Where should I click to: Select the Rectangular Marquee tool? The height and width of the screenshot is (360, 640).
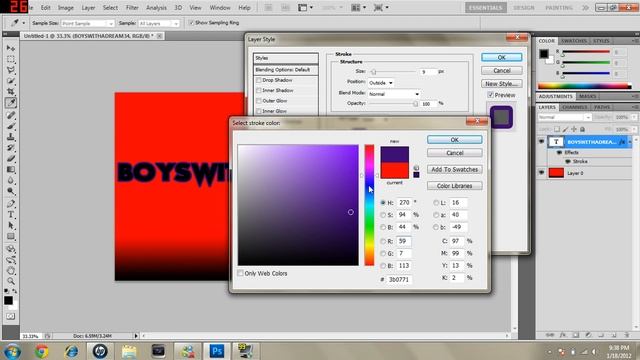(11, 59)
